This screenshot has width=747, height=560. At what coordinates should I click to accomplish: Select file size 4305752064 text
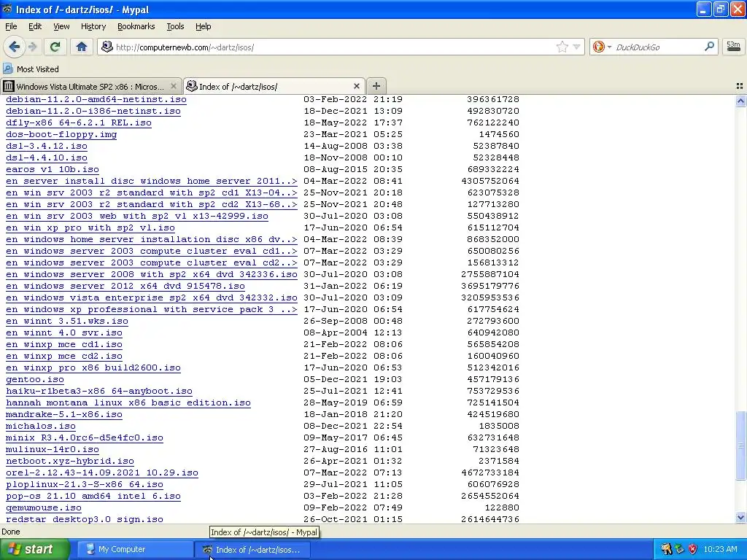click(490, 181)
